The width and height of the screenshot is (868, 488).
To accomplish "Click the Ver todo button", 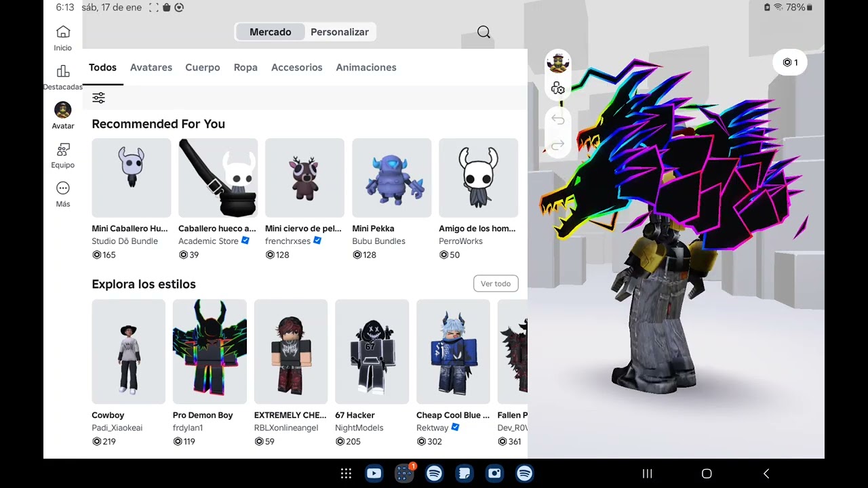I will 496,283.
